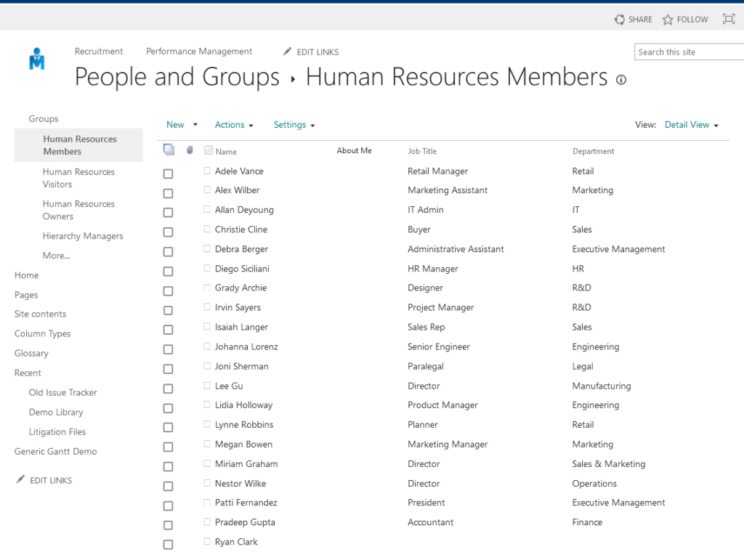Select Hierarchy Managers group
The width and height of the screenshot is (744, 560).
[83, 235]
